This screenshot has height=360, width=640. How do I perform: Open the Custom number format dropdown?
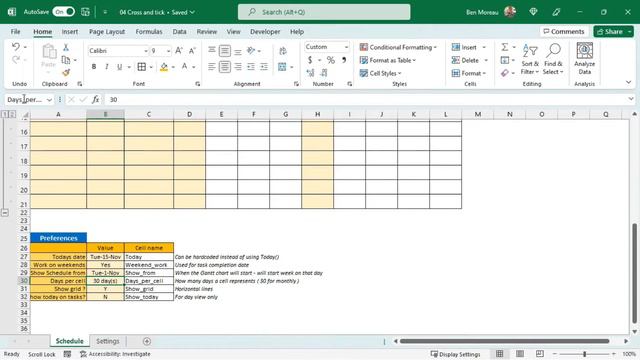[x=347, y=47]
